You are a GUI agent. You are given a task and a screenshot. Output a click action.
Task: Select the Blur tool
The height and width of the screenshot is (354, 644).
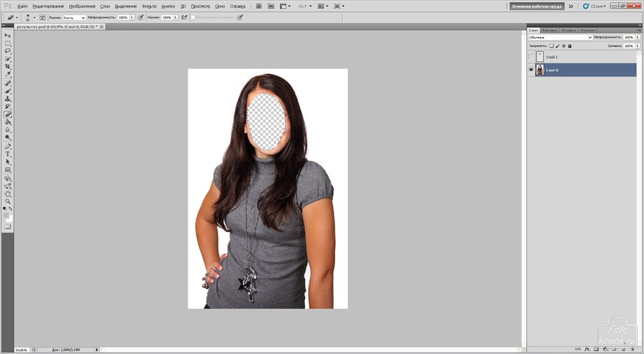pyautogui.click(x=8, y=130)
